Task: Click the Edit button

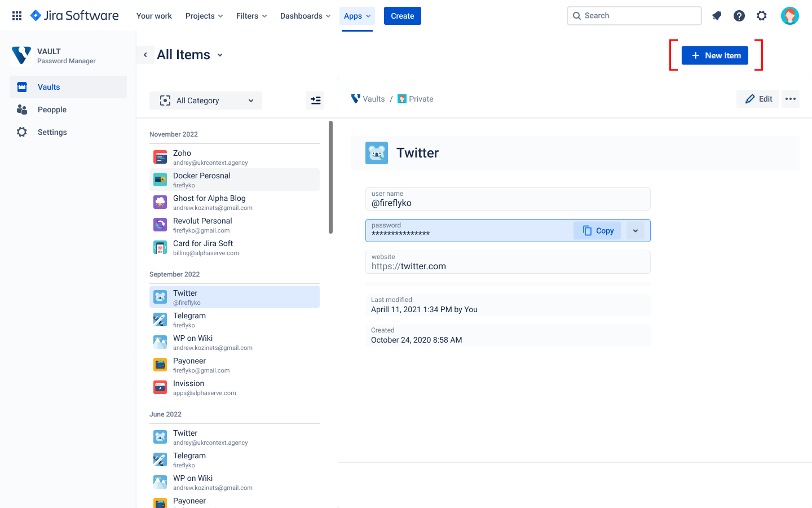Action: point(758,99)
